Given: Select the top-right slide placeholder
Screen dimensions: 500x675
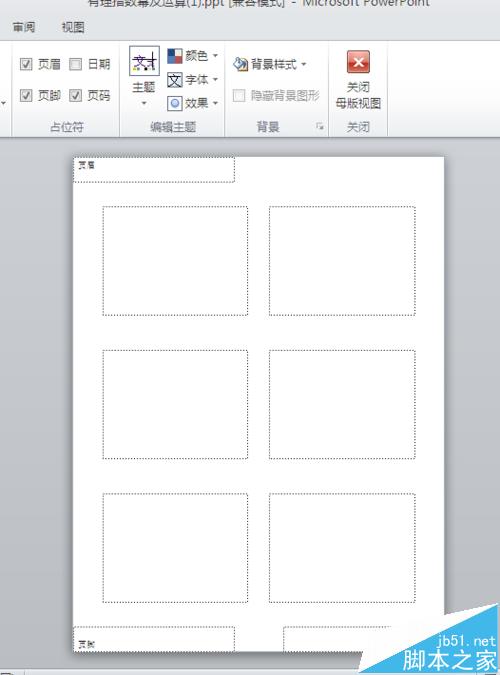Looking at the screenshot, I should (x=342, y=261).
